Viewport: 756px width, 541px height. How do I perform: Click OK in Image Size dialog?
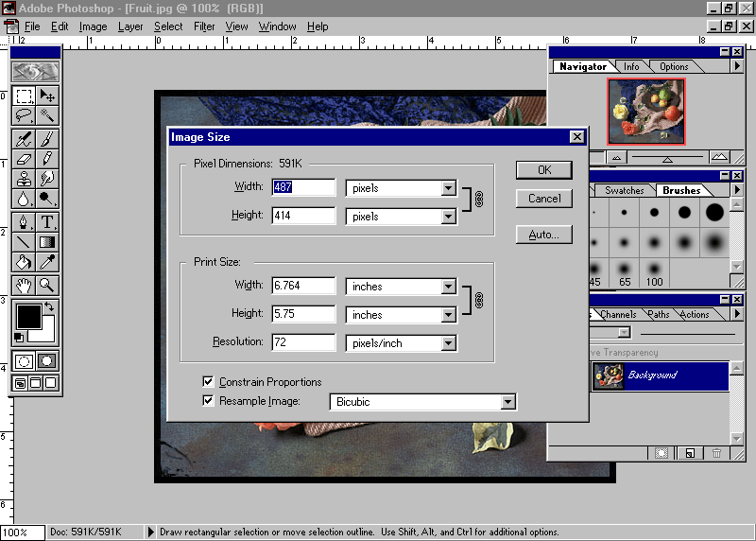click(544, 170)
